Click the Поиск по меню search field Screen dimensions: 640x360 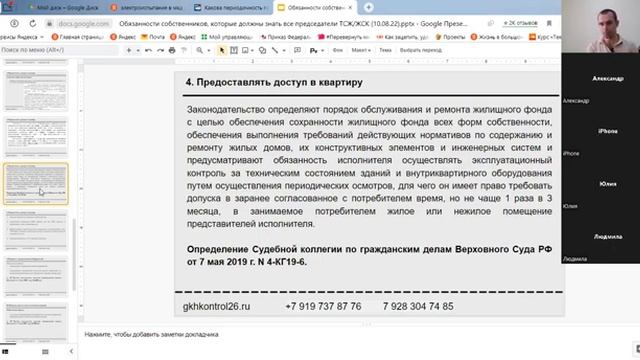[59, 50]
